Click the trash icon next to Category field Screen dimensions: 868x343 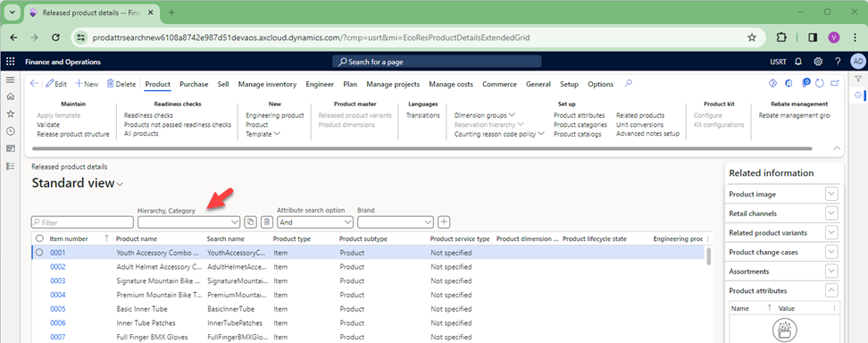[x=266, y=222]
